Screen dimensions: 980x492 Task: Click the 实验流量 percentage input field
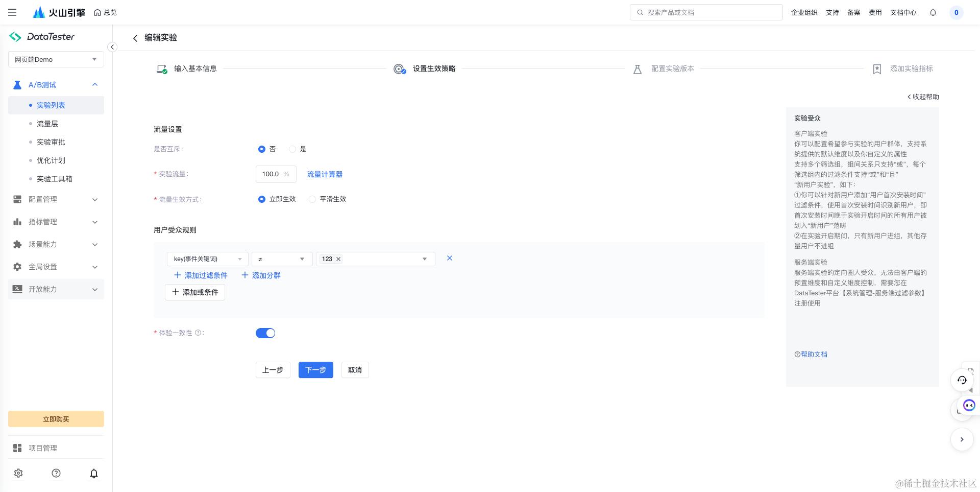click(x=276, y=174)
